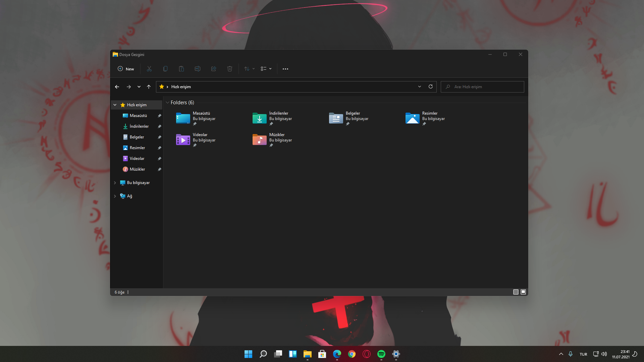Image resolution: width=644 pixels, height=362 pixels.
Task: Select the İndirilenler folder tile
Action: pos(272,118)
